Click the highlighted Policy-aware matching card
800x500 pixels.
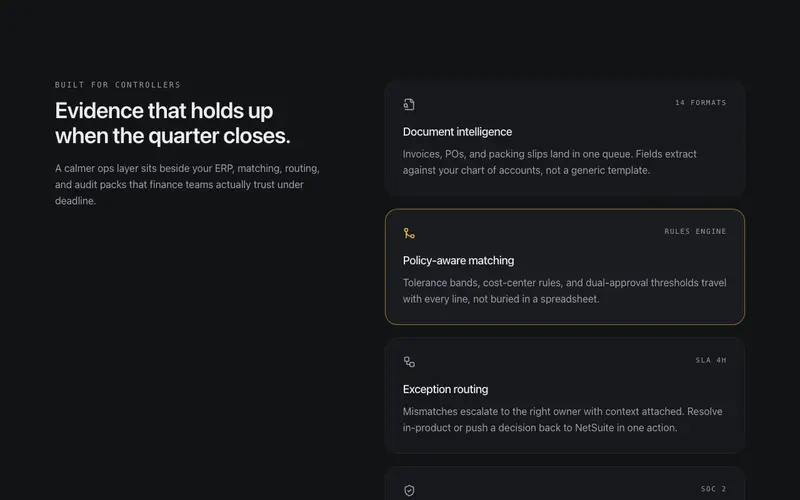coord(565,266)
